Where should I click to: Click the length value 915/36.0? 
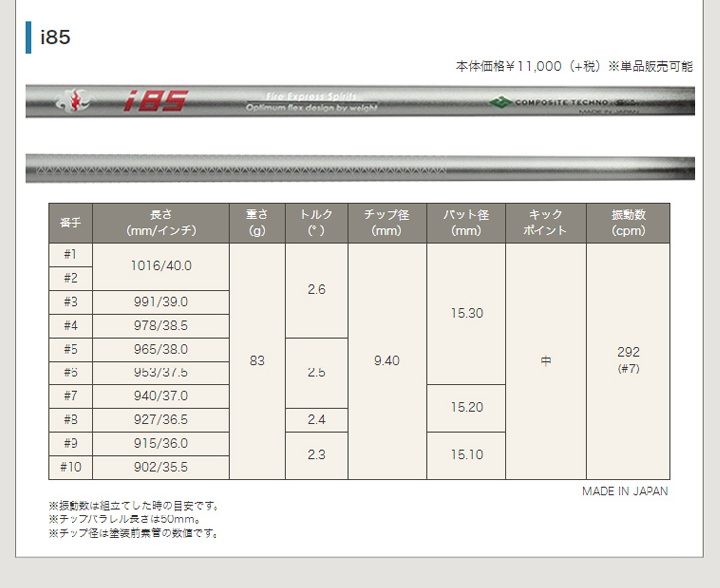tap(161, 444)
